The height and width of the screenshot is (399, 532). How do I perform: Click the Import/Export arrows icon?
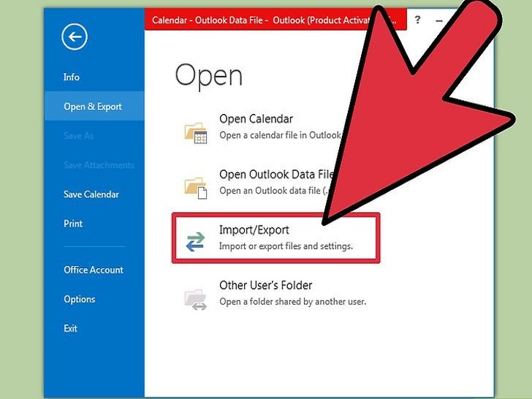pos(195,241)
